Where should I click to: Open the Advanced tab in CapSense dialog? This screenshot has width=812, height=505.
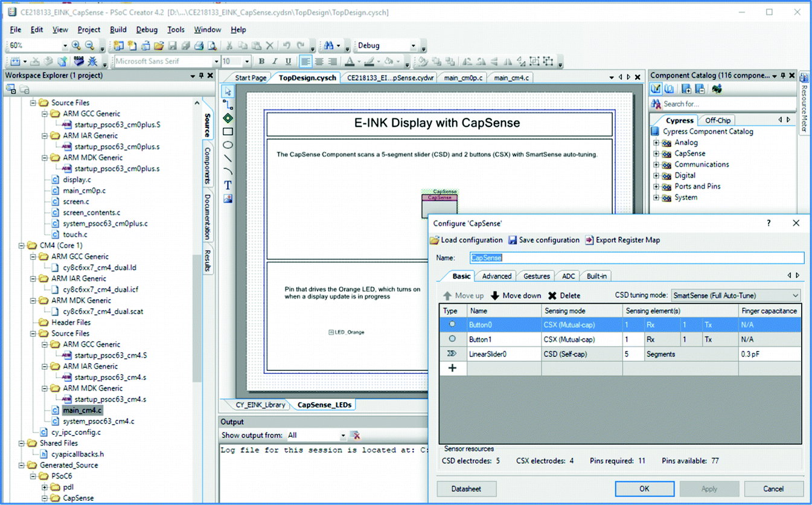click(497, 276)
